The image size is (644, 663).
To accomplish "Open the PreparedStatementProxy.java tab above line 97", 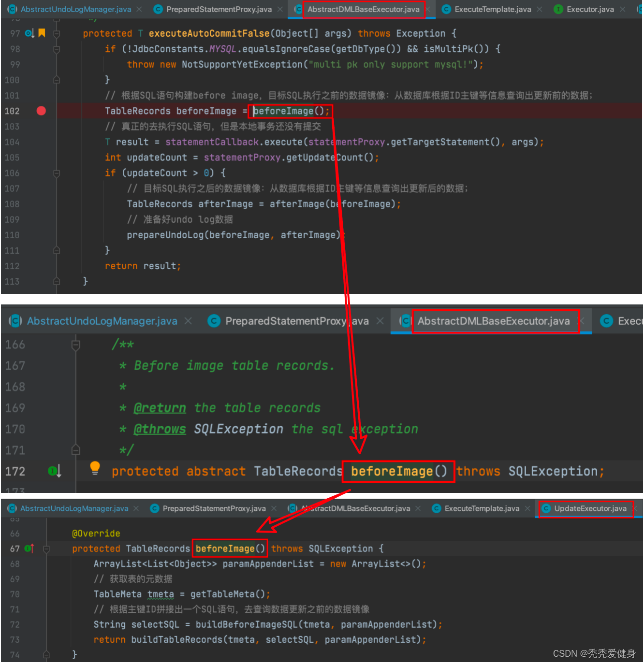I will tap(219, 9).
